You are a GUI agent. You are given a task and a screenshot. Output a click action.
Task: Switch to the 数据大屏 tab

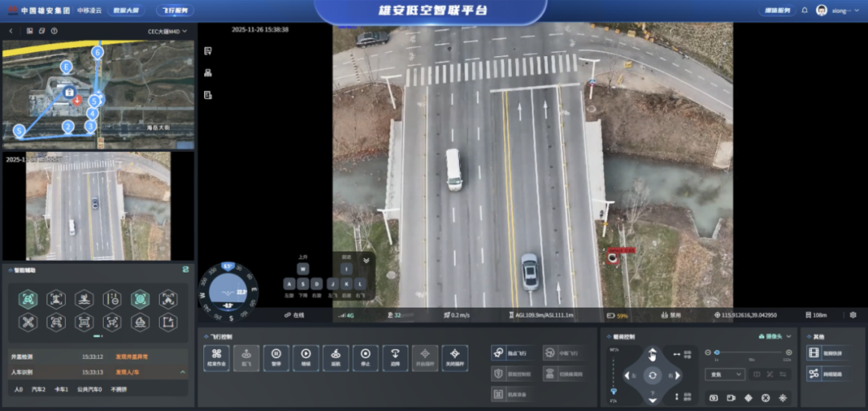click(125, 10)
